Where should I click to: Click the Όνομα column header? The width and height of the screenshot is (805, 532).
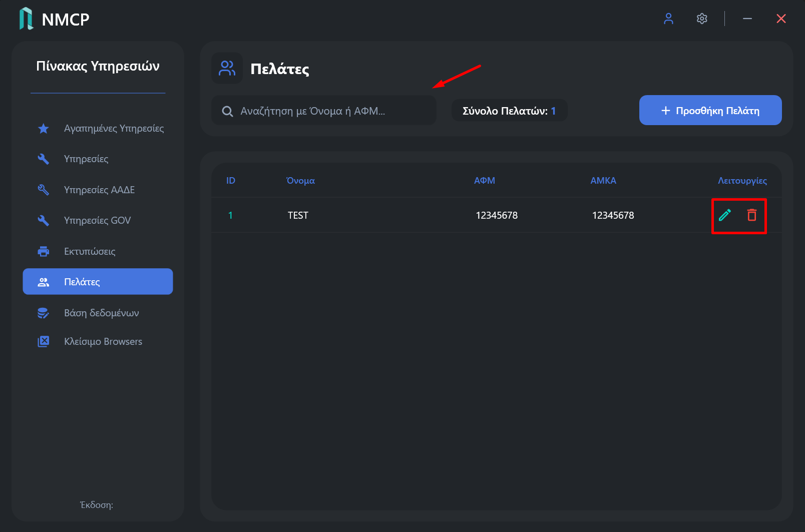[x=300, y=181]
